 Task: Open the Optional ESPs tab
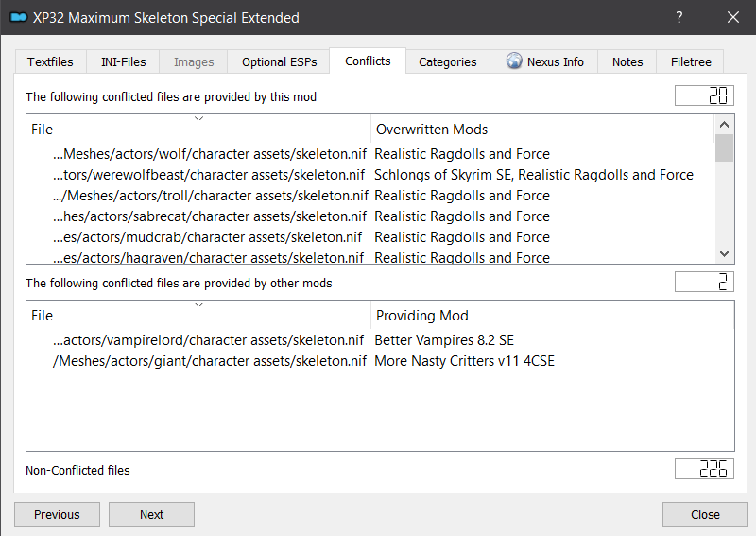click(x=279, y=61)
